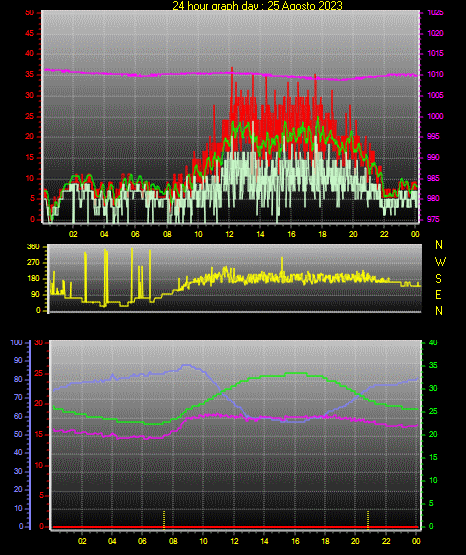Select magenta 1015 pressure axis label
Viewport: 466px width, 555px height.
pos(435,53)
